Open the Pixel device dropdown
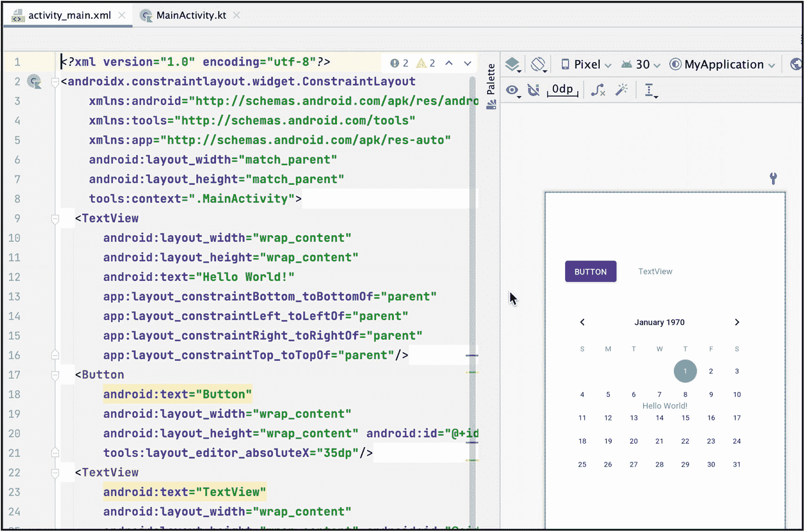805x532 pixels. [x=586, y=64]
